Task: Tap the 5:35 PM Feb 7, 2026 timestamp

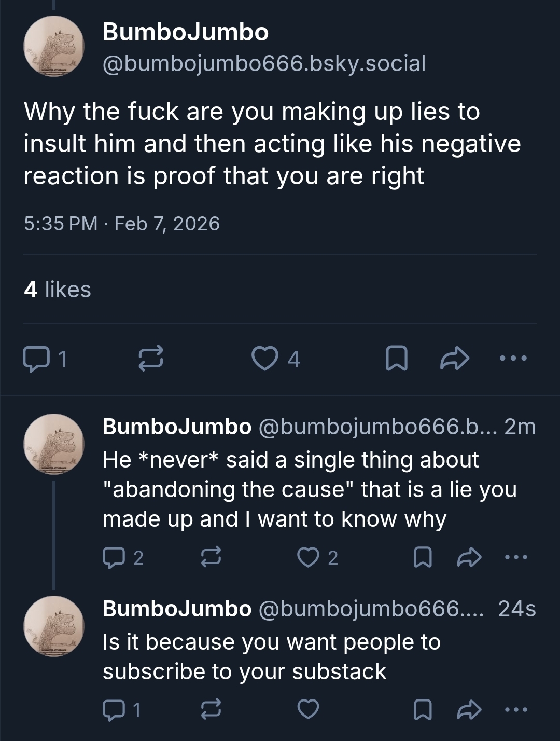Action: [x=122, y=224]
